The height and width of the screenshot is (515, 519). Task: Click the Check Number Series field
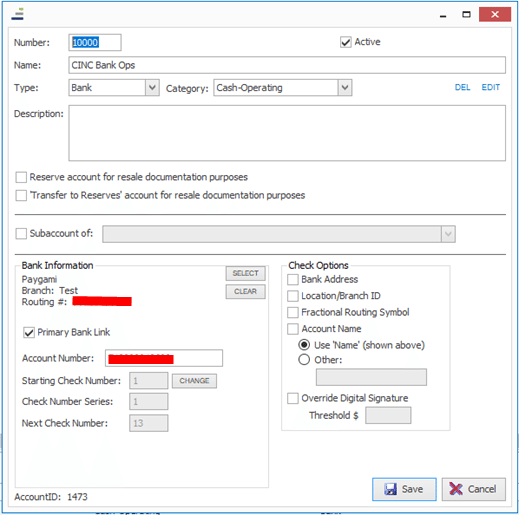(x=149, y=402)
